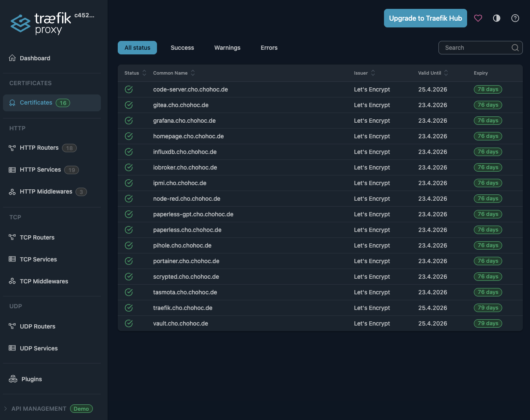
Task: Select iobroker.cho.chohoc.de common name
Action: coord(185,167)
